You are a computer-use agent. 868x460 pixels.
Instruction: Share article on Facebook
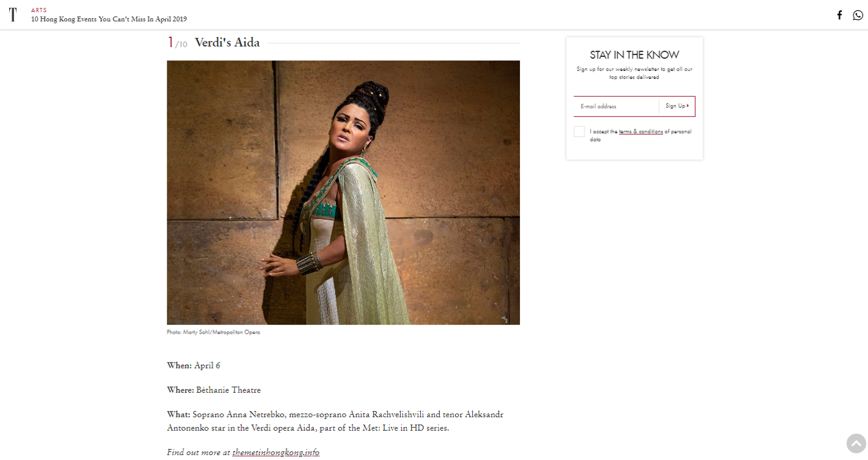[839, 15]
